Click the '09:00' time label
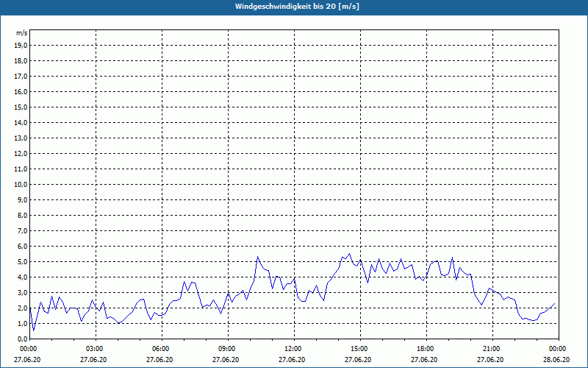588x368 pixels. coord(228,349)
